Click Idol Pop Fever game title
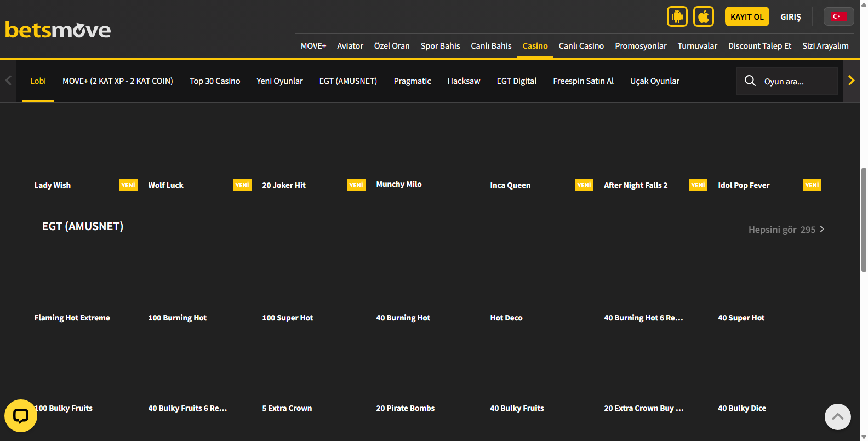 coord(744,185)
